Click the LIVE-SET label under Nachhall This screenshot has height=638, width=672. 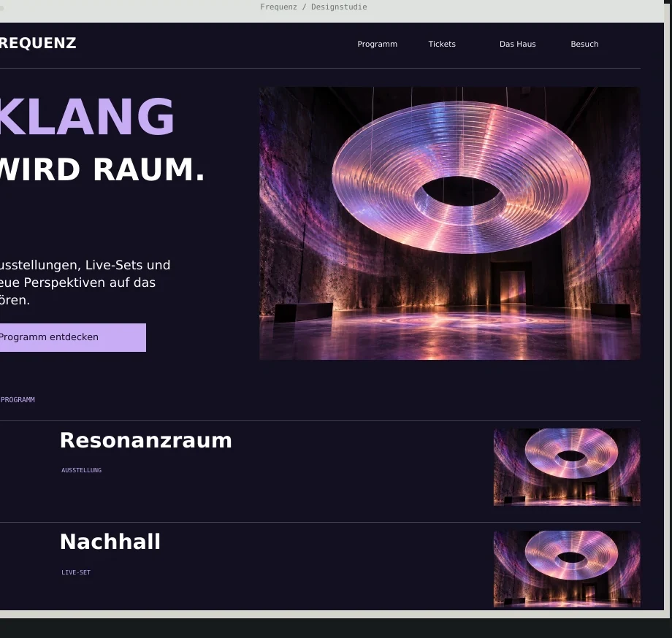pyautogui.click(x=76, y=572)
